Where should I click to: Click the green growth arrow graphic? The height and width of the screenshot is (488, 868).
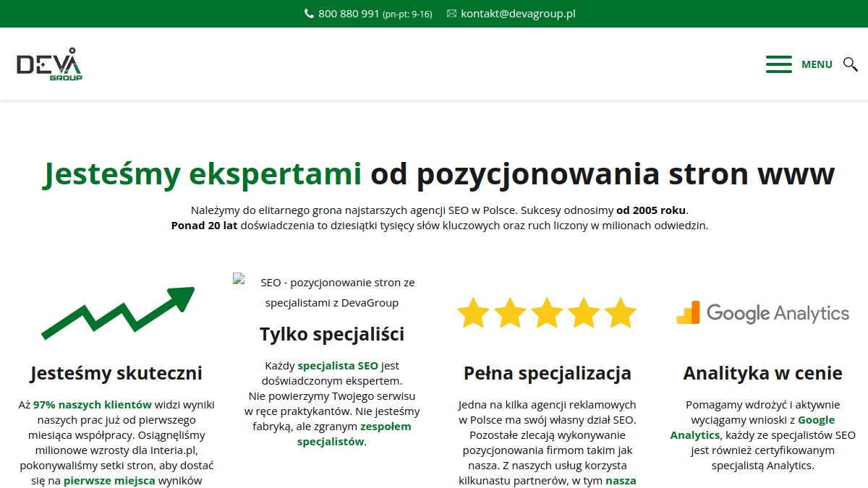119,313
